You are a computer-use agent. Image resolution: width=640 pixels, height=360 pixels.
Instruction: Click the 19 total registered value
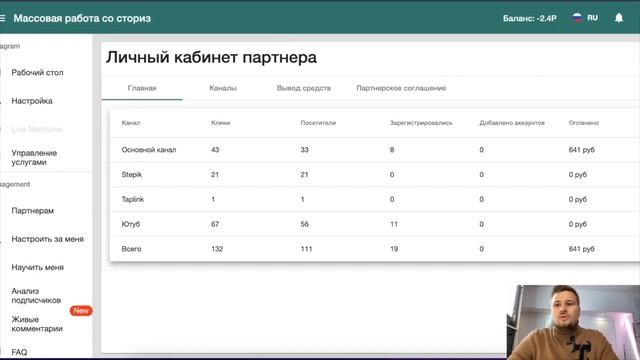coord(394,249)
